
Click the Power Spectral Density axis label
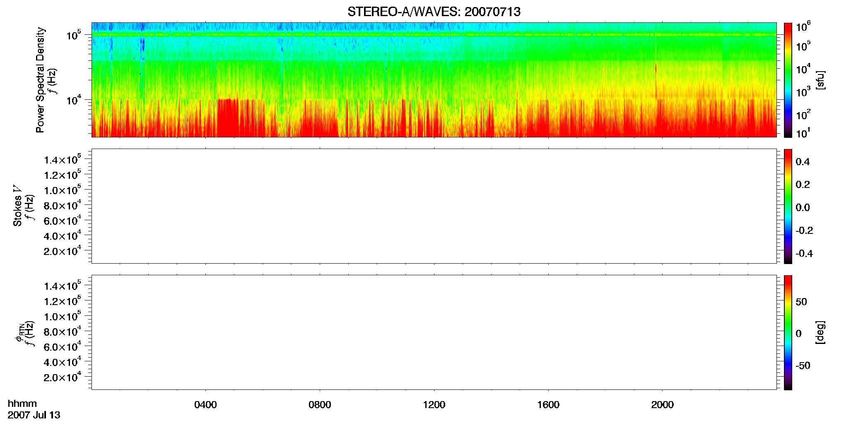pyautogui.click(x=40, y=80)
